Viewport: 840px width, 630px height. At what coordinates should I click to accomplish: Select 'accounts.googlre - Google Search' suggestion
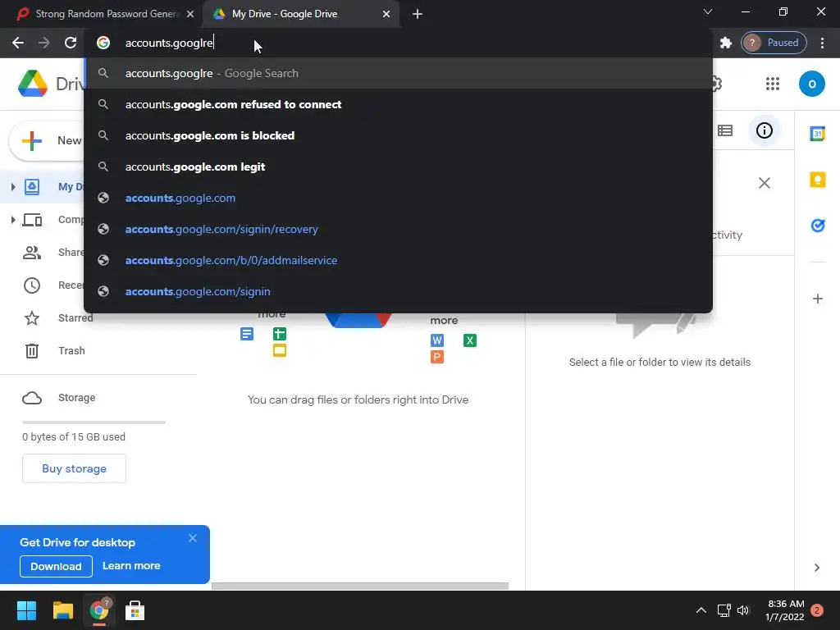pos(398,73)
